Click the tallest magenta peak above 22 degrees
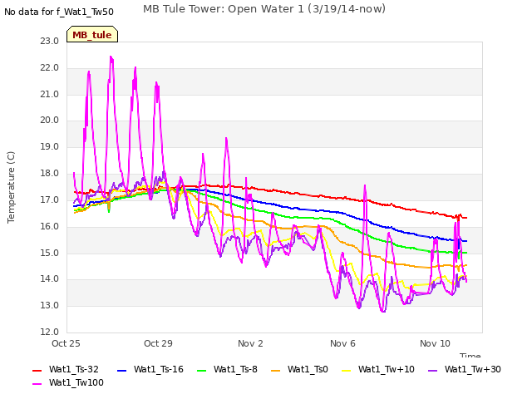The width and height of the screenshot is (532, 399). [111, 57]
